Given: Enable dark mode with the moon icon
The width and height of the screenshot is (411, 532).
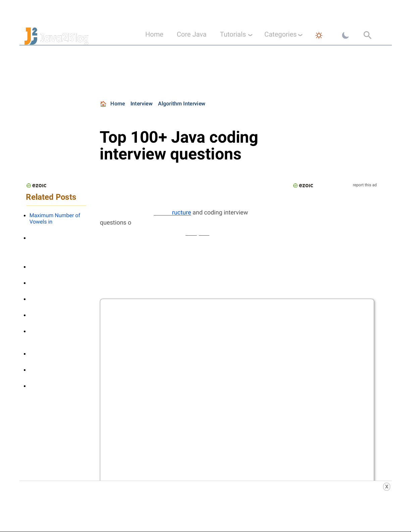Looking at the screenshot, I should click(x=345, y=35).
